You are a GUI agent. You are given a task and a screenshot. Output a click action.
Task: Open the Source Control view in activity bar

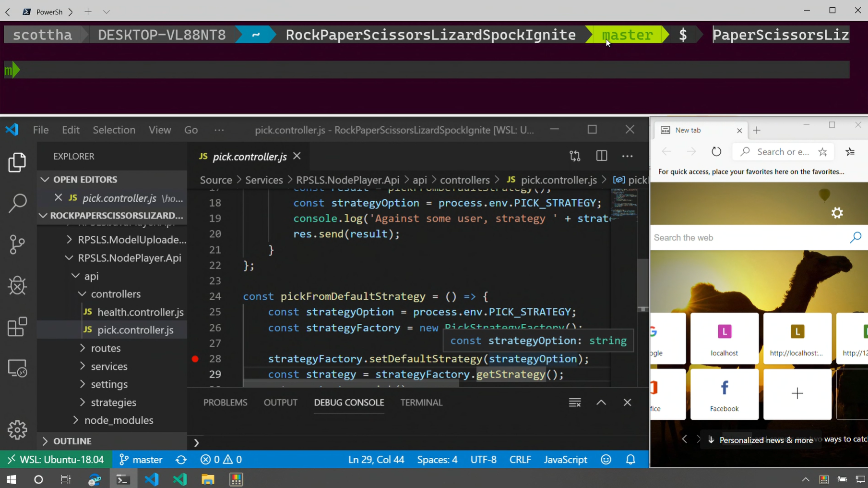point(17,244)
